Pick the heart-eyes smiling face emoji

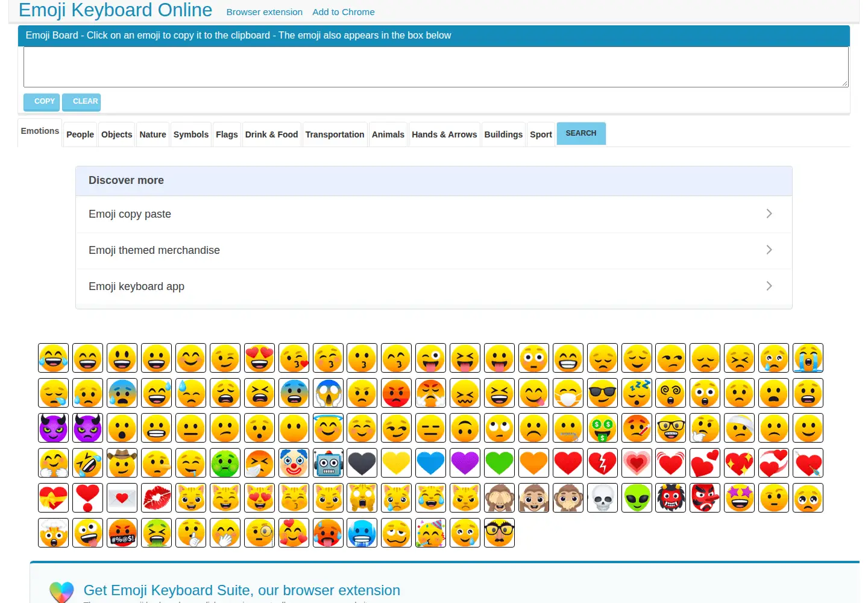259,358
